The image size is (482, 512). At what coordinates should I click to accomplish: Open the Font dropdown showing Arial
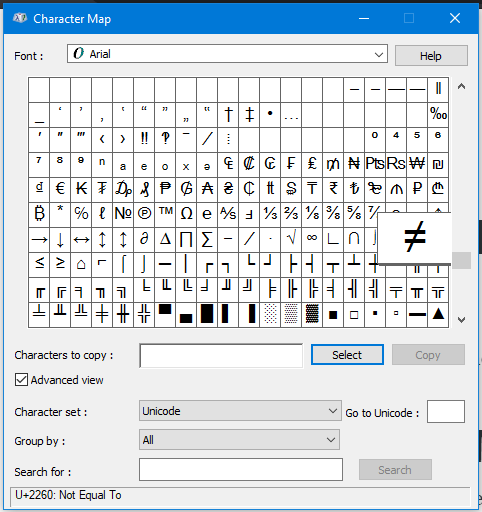pos(227,54)
